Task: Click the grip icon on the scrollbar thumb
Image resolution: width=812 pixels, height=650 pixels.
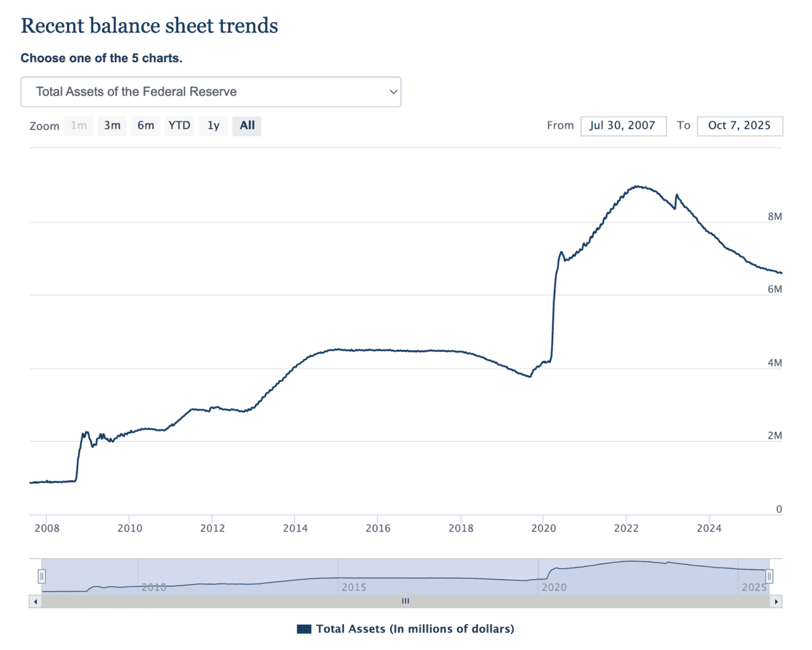Action: tap(405, 601)
